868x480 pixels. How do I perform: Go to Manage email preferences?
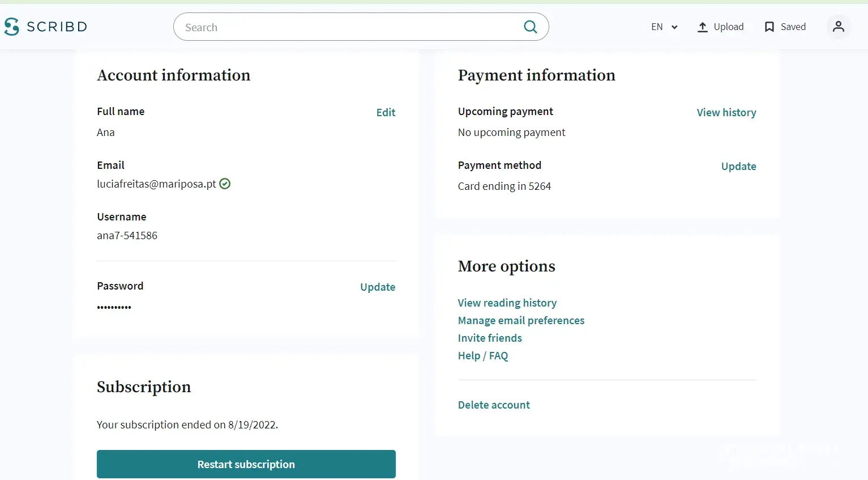tap(521, 321)
